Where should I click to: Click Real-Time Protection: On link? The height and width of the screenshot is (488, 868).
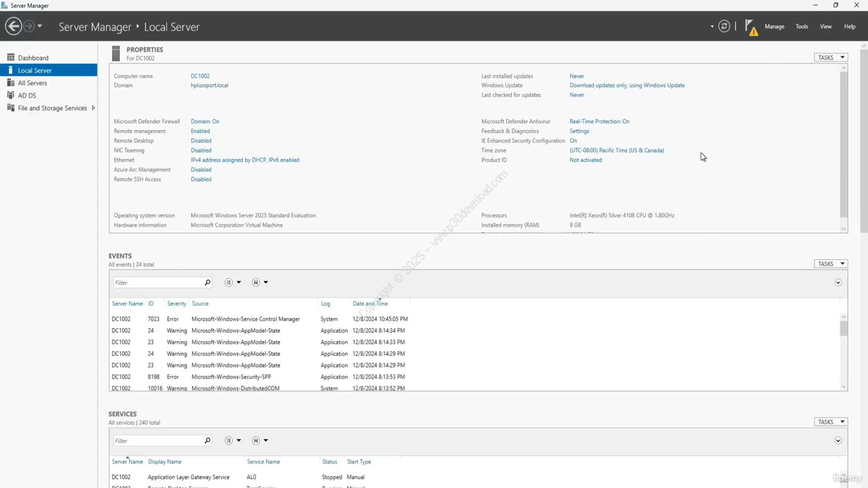(x=599, y=121)
